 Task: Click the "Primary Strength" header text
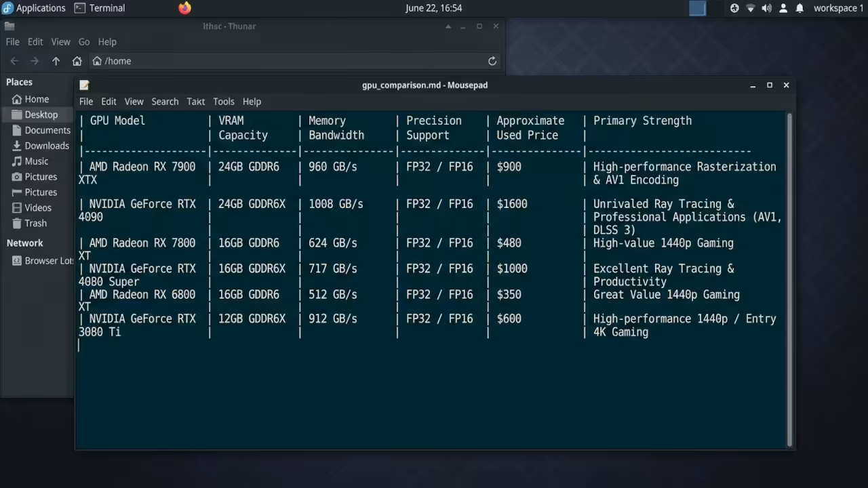[x=642, y=121]
